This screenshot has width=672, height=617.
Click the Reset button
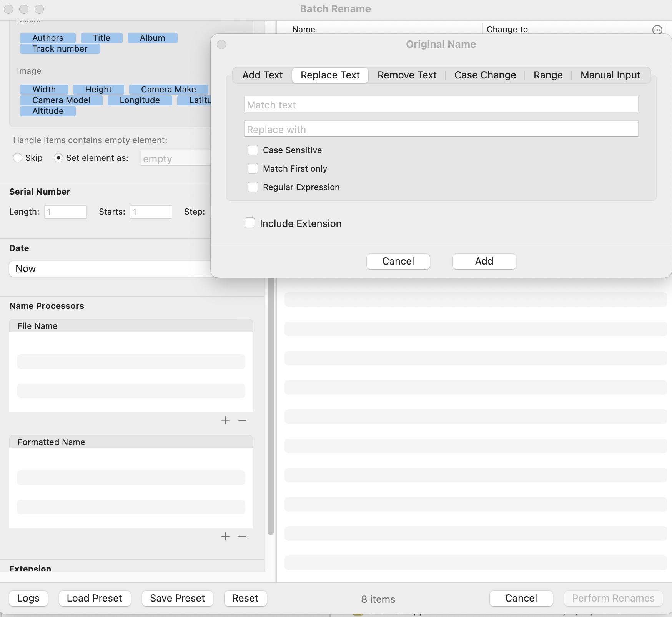point(245,598)
